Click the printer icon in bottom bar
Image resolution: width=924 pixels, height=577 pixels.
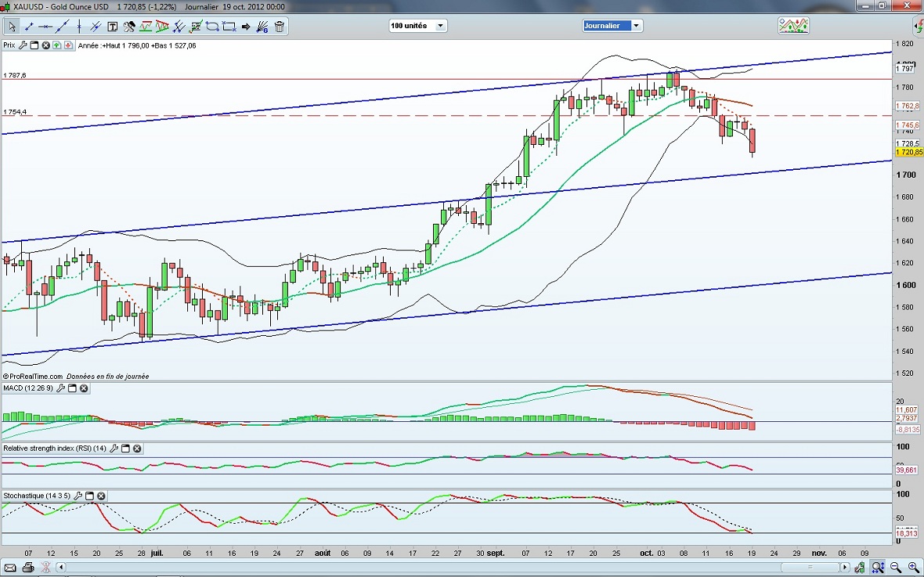point(28,567)
